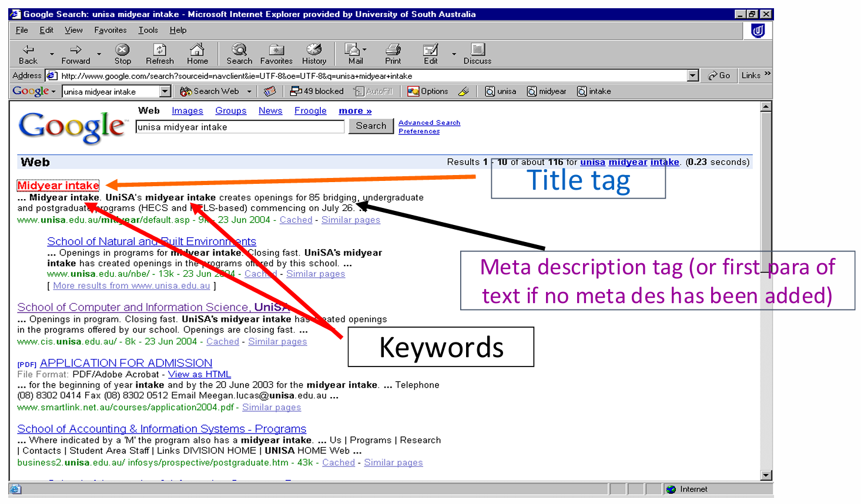Click the University of South Australia logo icon
Image resolution: width=861 pixels, height=504 pixels.
pos(758,31)
